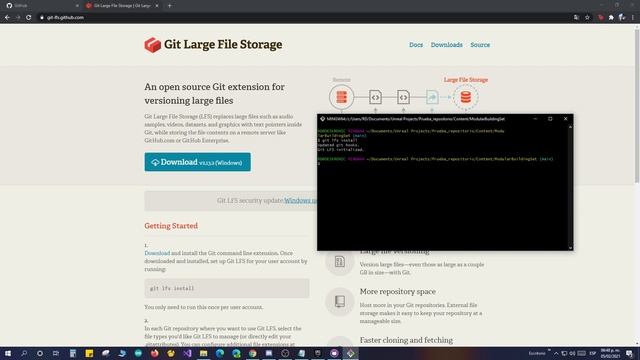640x360 pixels.
Task: Switch to Git Bash taskbar icon
Action: pyautogui.click(x=351, y=353)
